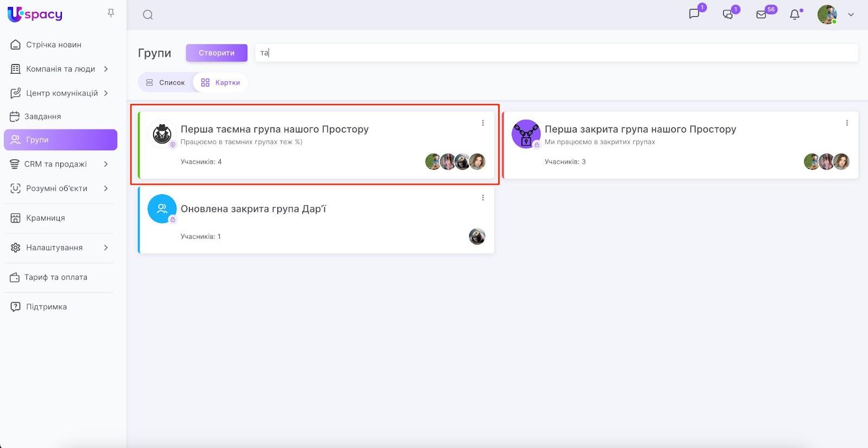Click the user profile avatar in header
The image size is (868, 448).
coord(827,15)
